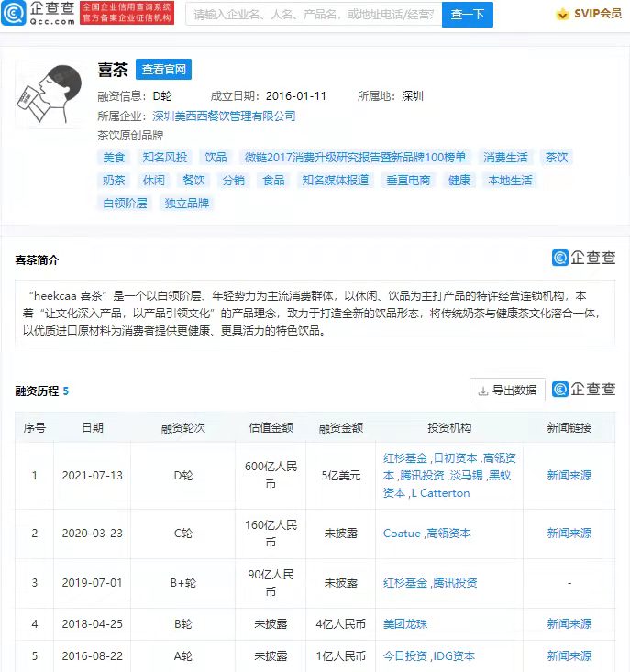Open 美团龙珠 investor link
630x672 pixels.
[405, 624]
